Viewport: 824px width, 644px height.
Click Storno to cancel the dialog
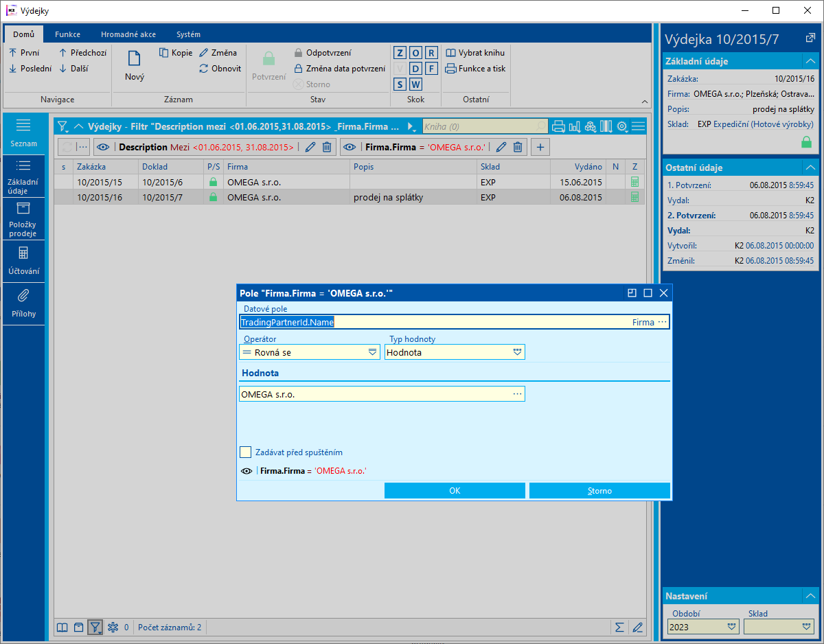tap(599, 491)
